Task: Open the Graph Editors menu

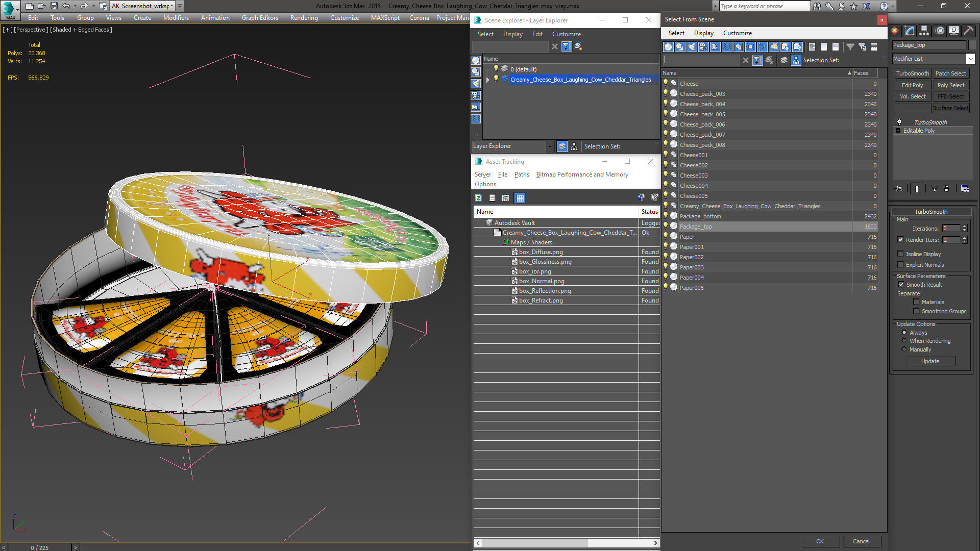Action: point(260,18)
